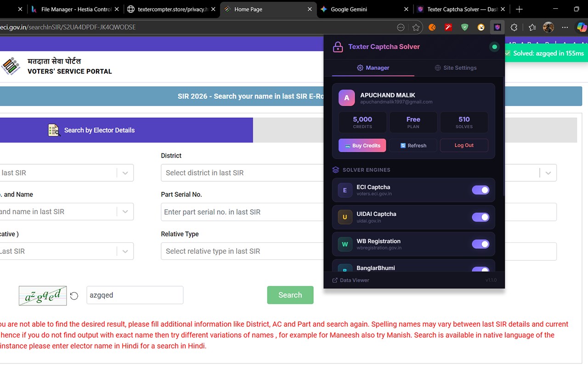Add this page to favorites star
588x368 pixels.
416,28
